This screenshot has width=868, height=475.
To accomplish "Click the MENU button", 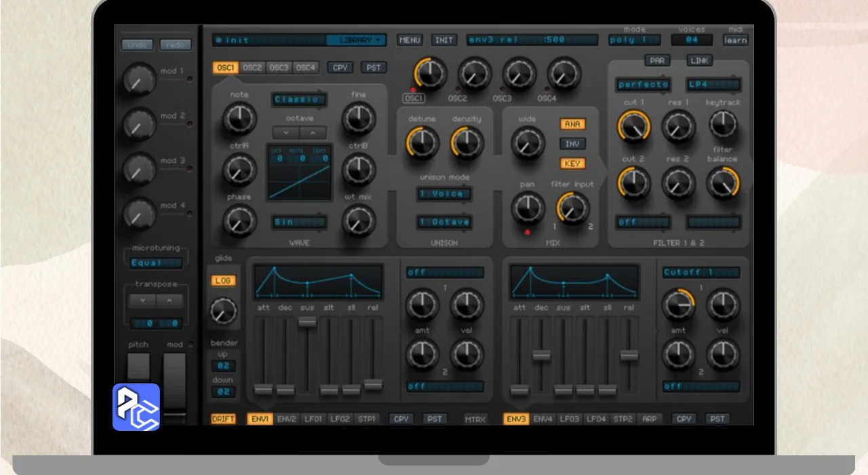I will [x=410, y=40].
